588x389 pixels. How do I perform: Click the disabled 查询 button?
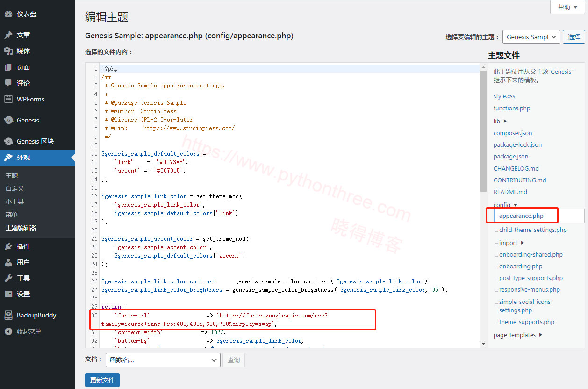click(x=234, y=360)
